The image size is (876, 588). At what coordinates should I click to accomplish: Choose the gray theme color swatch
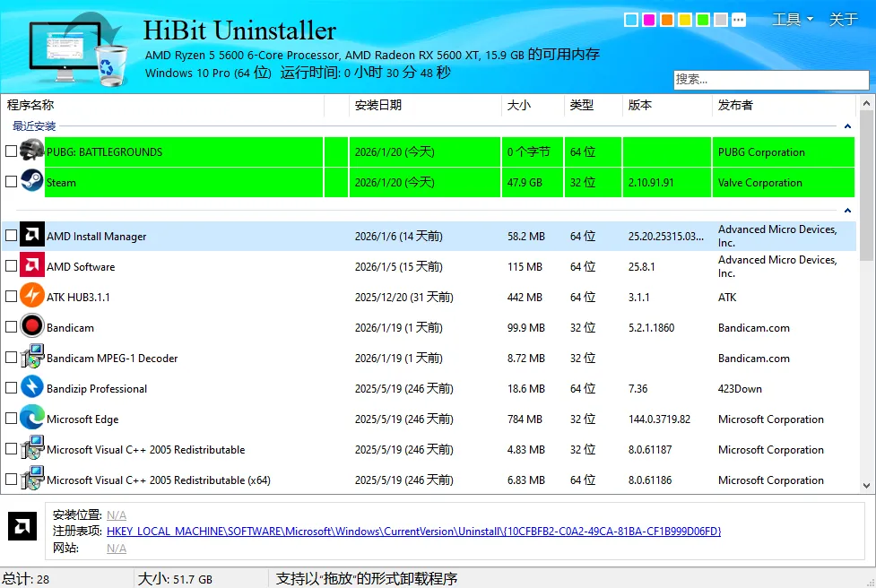(x=721, y=20)
